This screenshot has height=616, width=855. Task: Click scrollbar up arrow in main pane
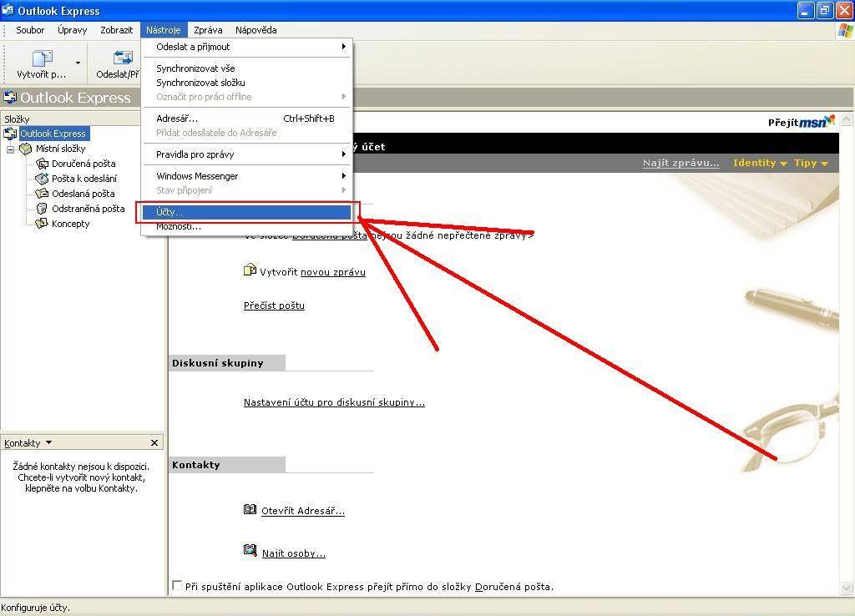coord(847,119)
